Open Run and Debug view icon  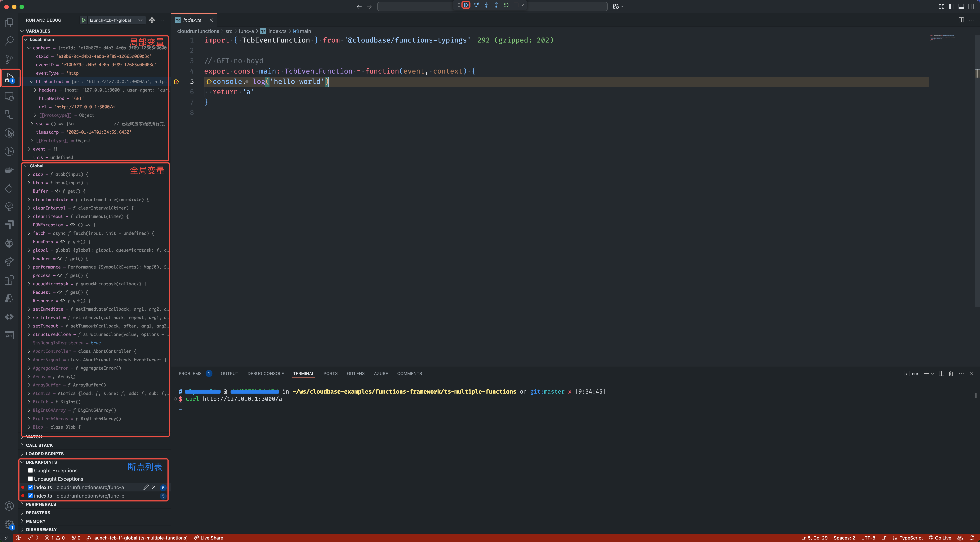9,78
